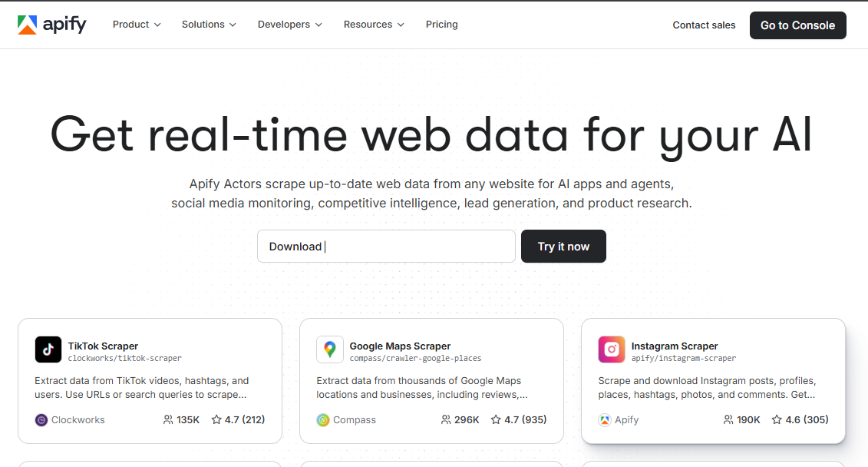Click the Apify logo in the navbar
Image resolution: width=868 pixels, height=467 pixels.
(x=52, y=24)
